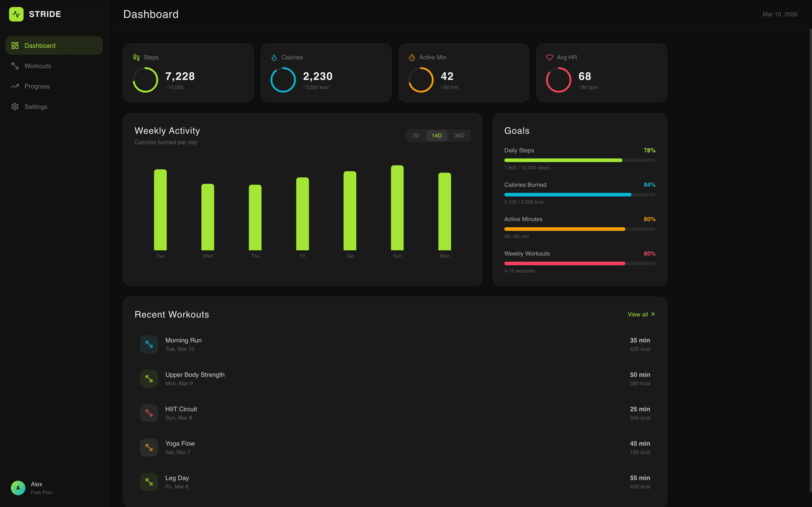Click the Leg Day workout icon

coord(149,481)
